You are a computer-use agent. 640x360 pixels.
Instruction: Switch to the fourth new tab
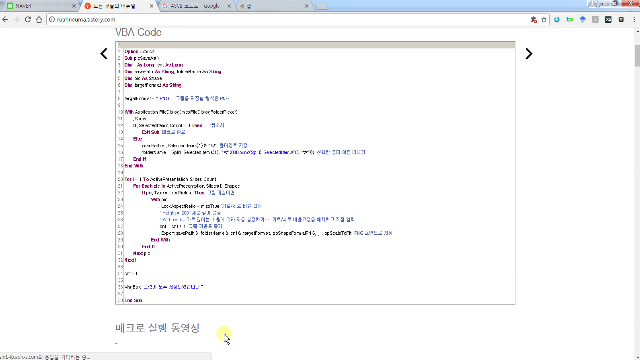pos(273,6)
